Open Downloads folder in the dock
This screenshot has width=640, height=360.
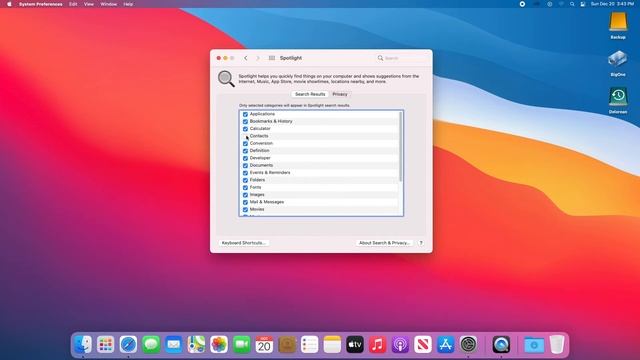pyautogui.click(x=534, y=345)
